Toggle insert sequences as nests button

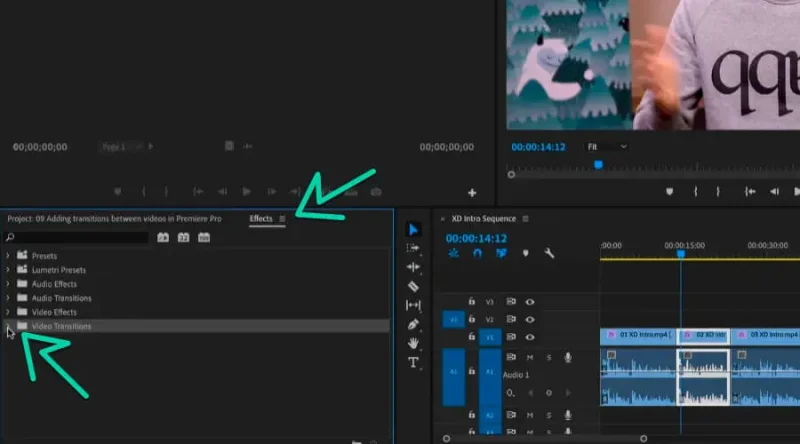click(454, 253)
